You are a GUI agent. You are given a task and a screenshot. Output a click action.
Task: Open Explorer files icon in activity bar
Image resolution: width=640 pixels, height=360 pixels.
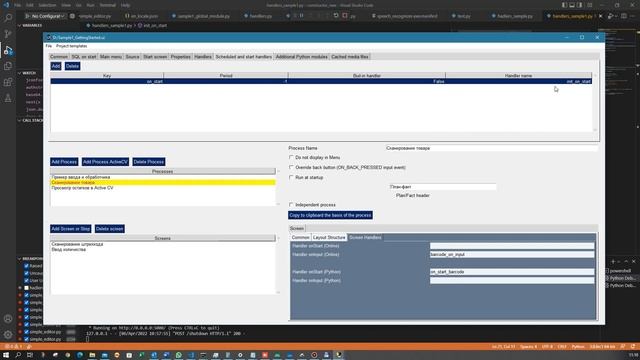click(8, 66)
